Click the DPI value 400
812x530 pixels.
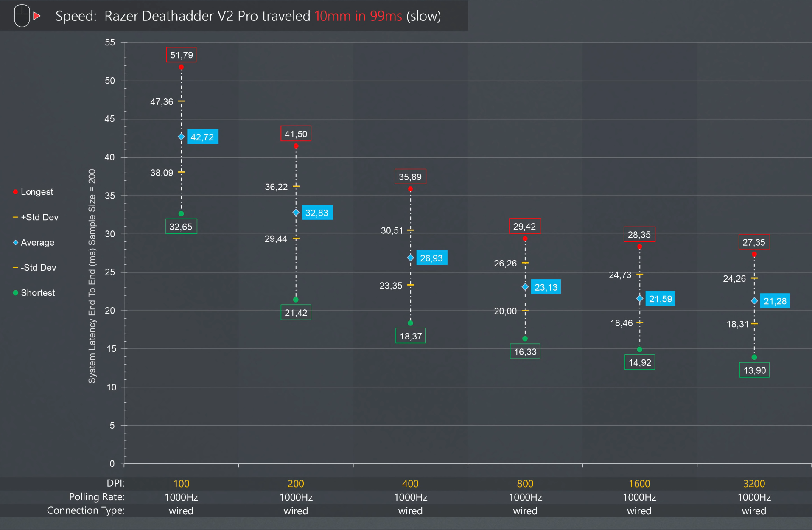click(x=410, y=483)
